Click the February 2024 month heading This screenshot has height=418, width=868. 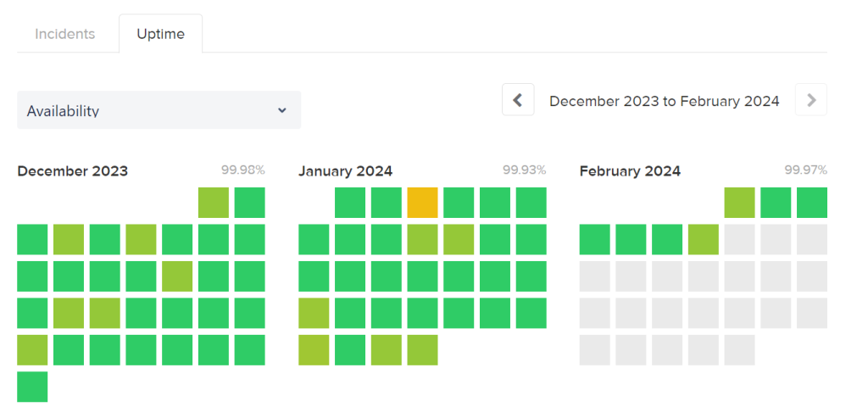point(630,171)
